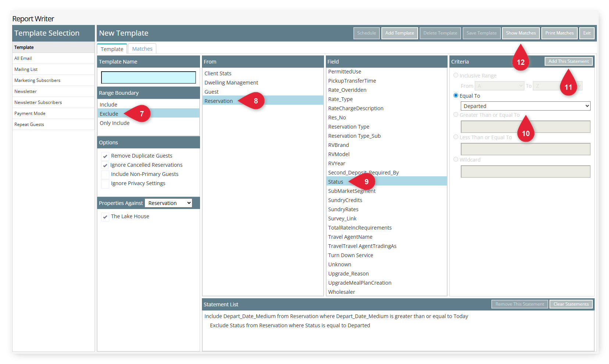Choose Include range boundary
Screen dimensions: 609x364
click(x=149, y=105)
